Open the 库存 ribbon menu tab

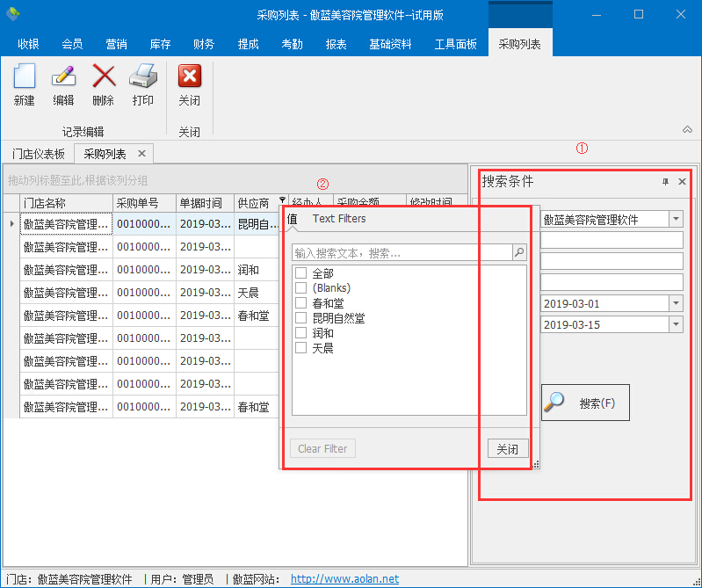pos(160,44)
